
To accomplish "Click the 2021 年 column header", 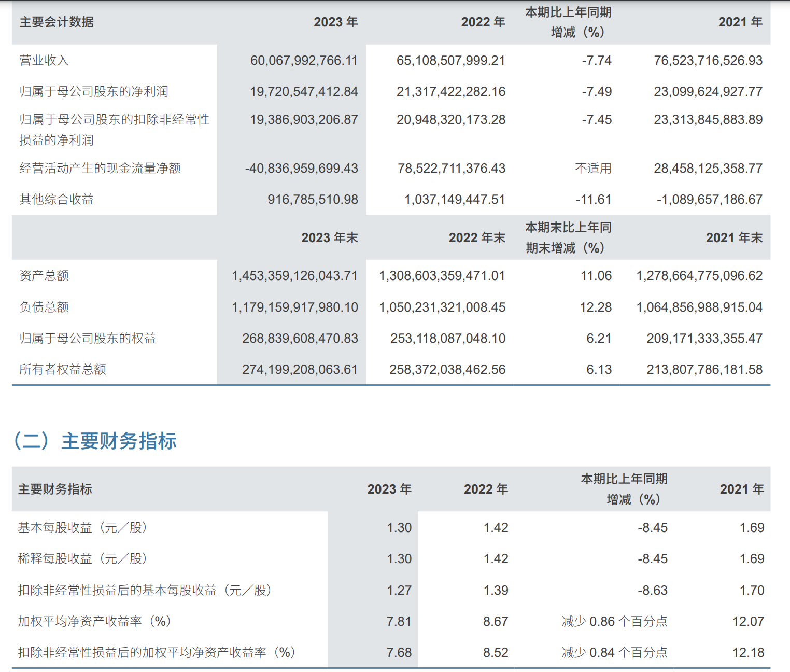I will coord(740,22).
